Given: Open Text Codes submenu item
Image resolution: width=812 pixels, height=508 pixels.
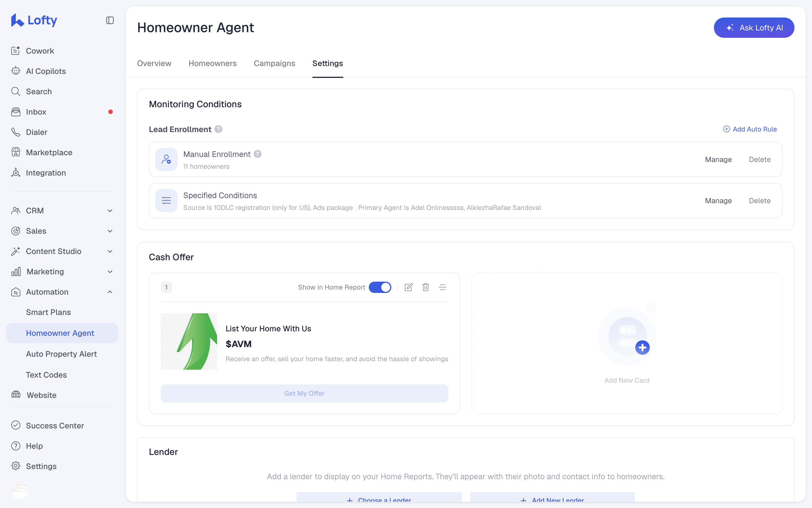Looking at the screenshot, I should pyautogui.click(x=46, y=375).
